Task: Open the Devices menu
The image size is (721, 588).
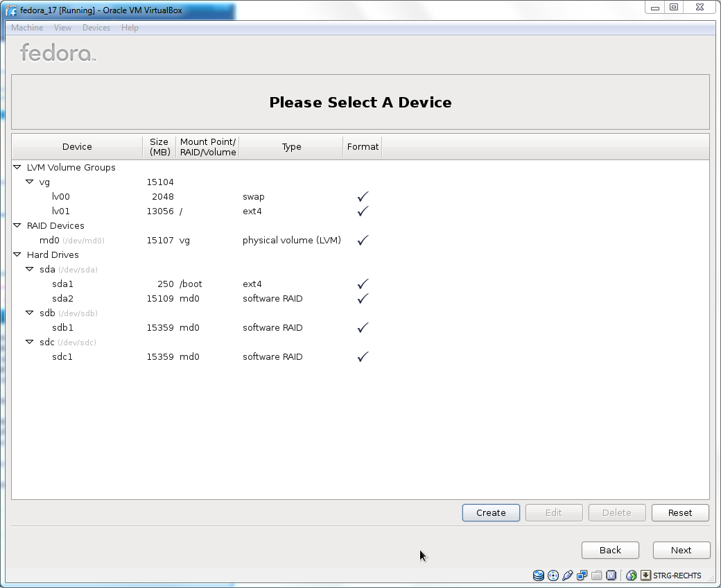Action: click(x=96, y=28)
